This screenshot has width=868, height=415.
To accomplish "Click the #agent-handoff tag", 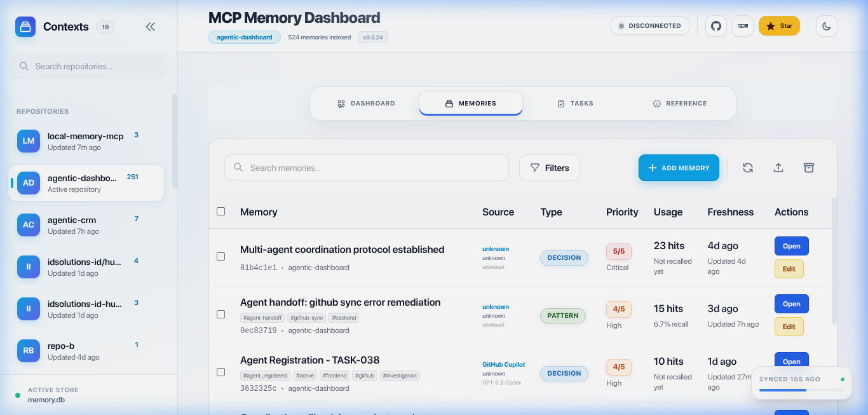I will click(262, 318).
